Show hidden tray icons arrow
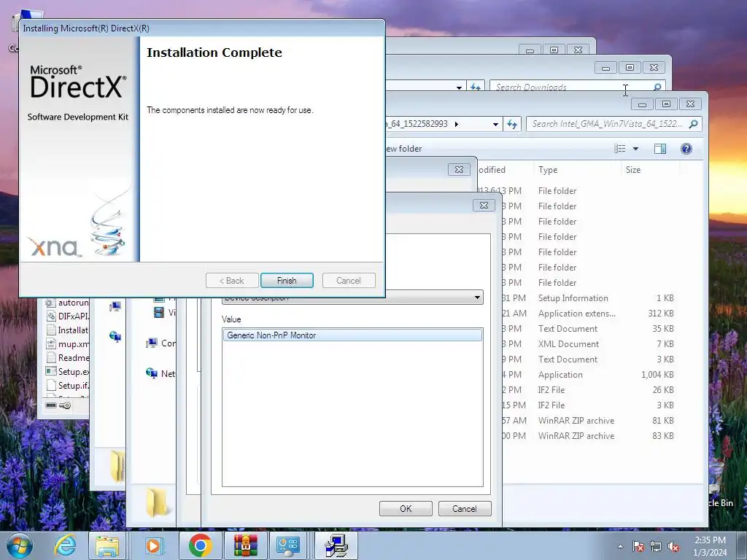 (x=620, y=546)
